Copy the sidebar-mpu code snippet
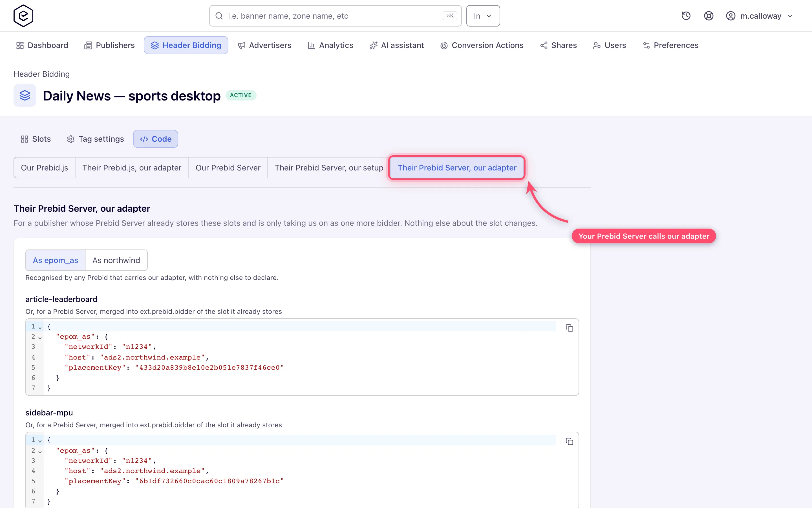 (570, 441)
